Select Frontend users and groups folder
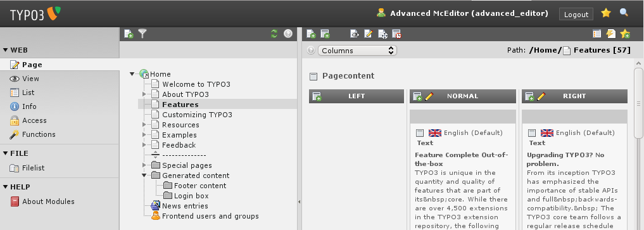Image resolution: width=644 pixels, height=230 pixels. click(210, 216)
